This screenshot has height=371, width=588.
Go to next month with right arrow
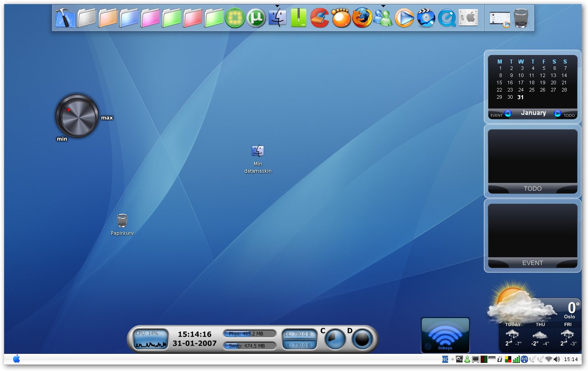coord(557,114)
